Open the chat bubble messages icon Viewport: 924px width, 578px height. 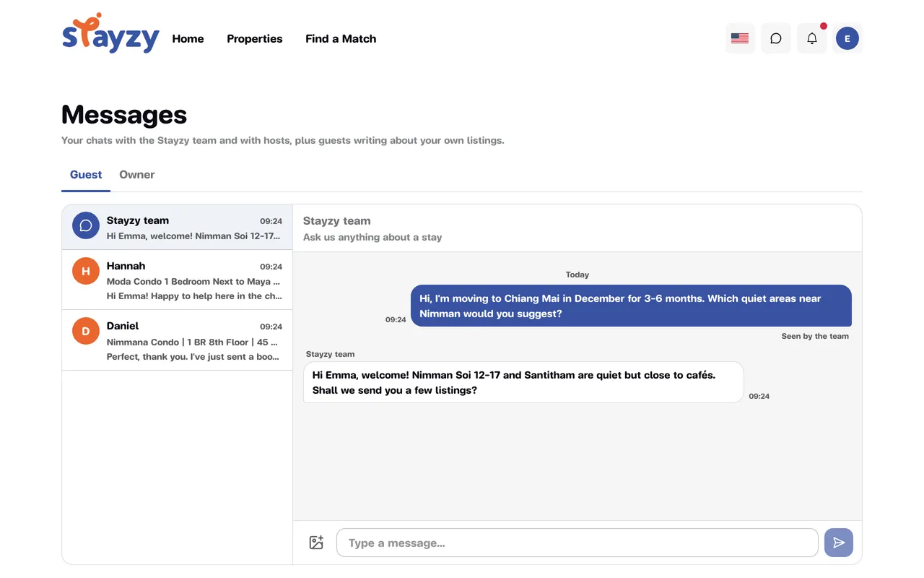click(x=776, y=38)
